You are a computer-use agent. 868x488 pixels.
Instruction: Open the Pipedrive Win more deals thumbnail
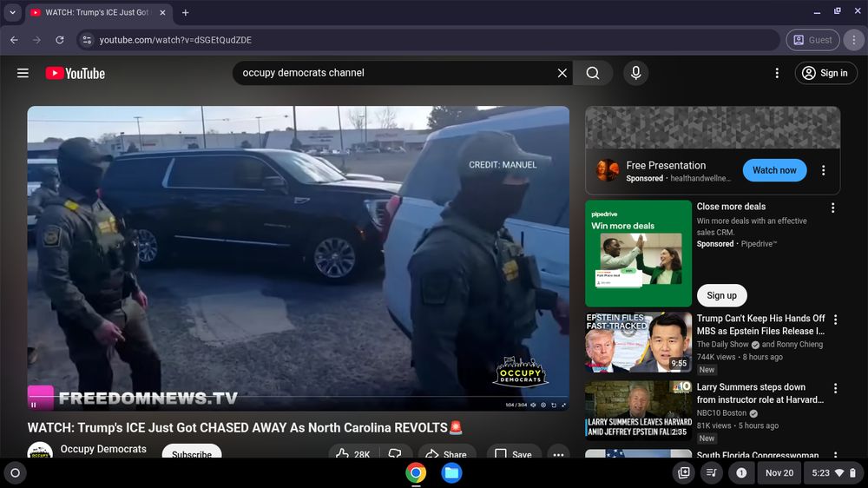[x=638, y=254]
